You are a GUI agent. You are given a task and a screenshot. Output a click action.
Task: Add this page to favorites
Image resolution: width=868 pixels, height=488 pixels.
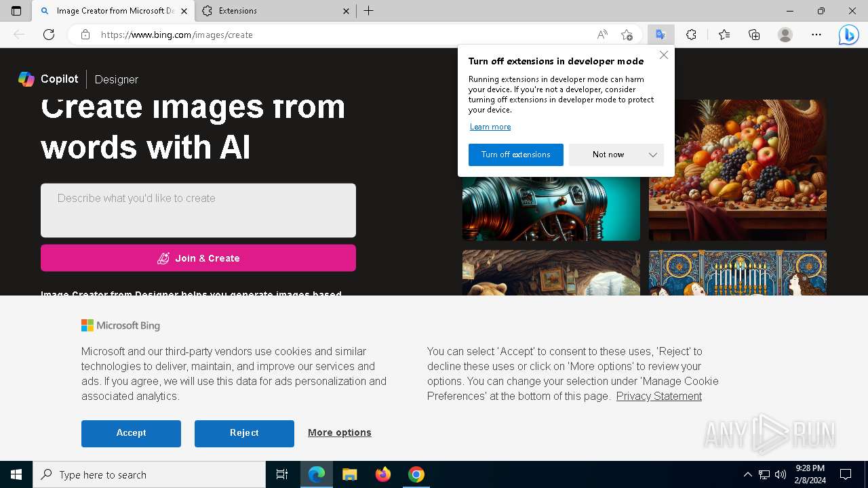627,35
